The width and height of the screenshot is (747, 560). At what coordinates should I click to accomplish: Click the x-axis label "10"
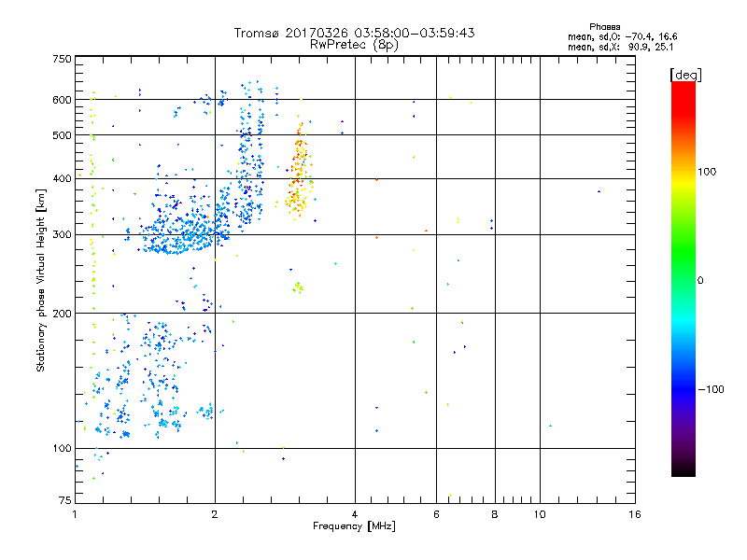(540, 514)
